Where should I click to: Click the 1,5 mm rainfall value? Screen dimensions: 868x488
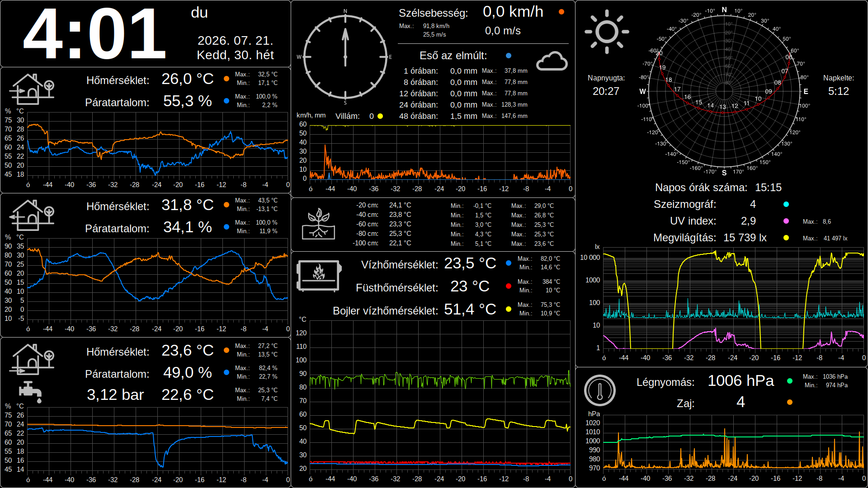tap(463, 116)
